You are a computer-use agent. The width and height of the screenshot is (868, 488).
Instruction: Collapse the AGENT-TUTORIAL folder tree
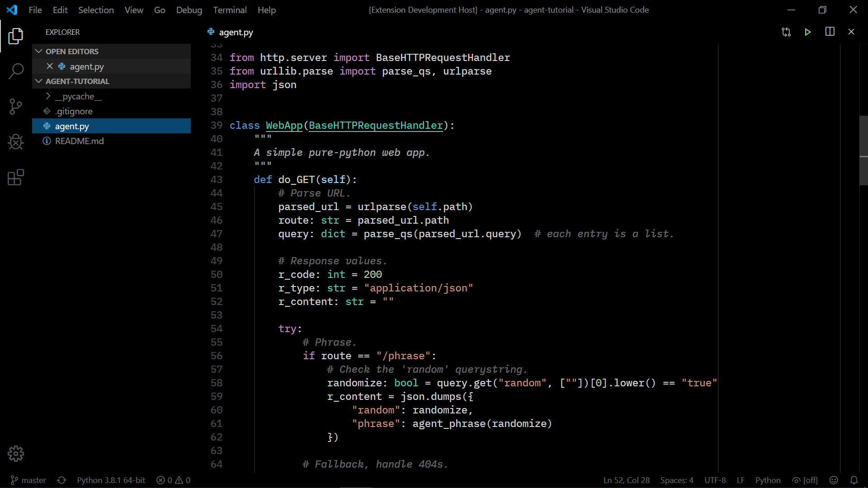[38, 81]
